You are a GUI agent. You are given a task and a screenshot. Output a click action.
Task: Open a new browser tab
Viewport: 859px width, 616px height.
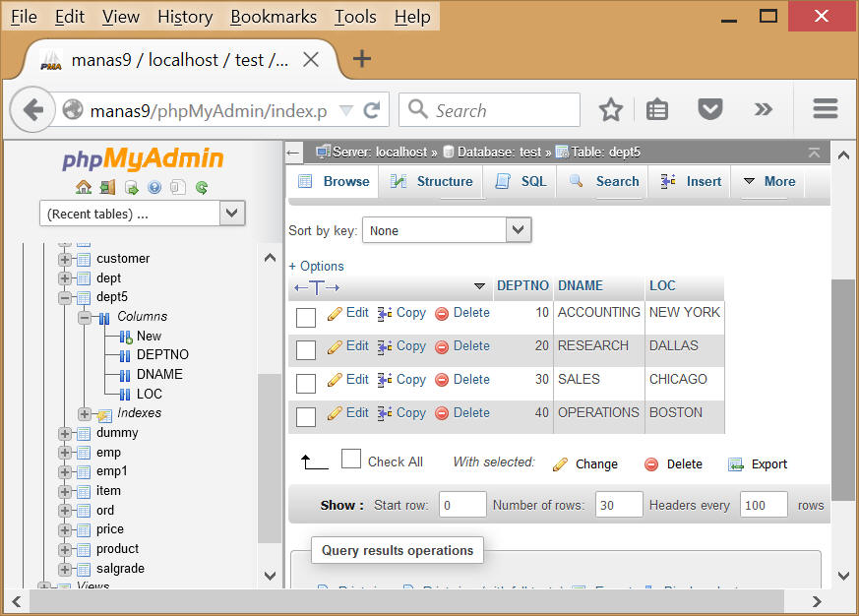[361, 59]
